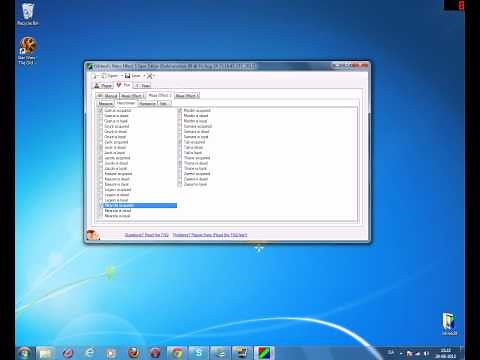Image resolution: width=480 pixels, height=360 pixels.
Task: Toggle the Mordin is dead checkbox
Action: (x=180, y=116)
